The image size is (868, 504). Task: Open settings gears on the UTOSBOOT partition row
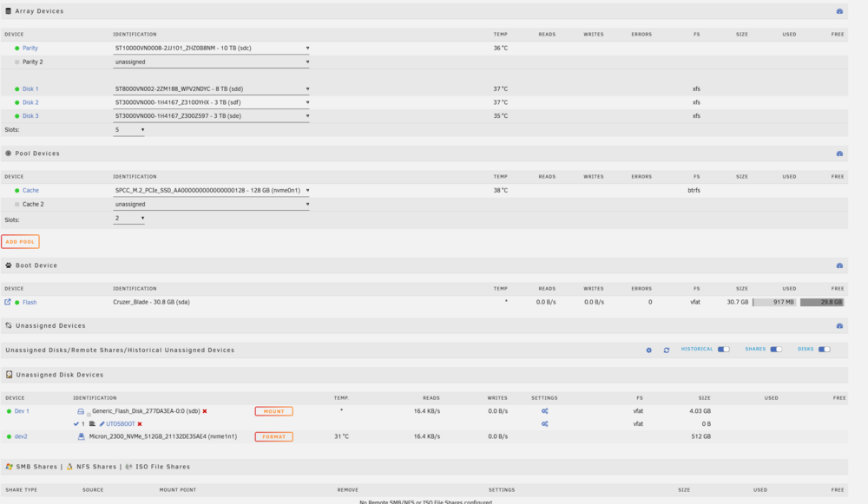(x=545, y=424)
